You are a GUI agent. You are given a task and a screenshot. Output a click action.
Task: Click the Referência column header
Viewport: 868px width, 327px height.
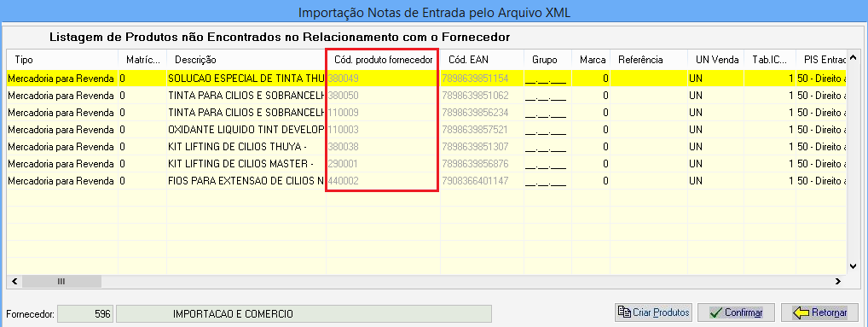[650, 59]
